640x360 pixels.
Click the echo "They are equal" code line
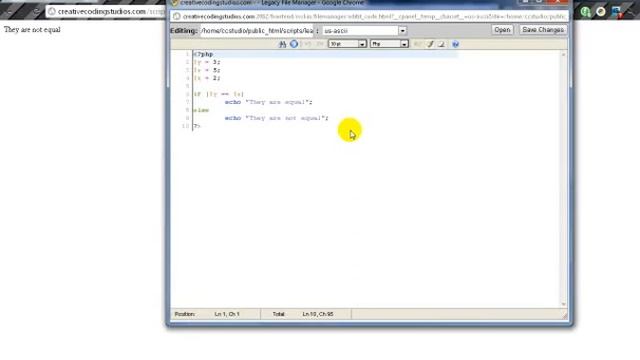268,102
